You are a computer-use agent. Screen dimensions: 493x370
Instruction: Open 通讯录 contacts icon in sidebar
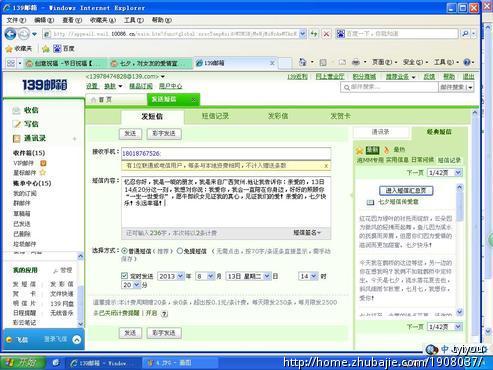coord(16,138)
